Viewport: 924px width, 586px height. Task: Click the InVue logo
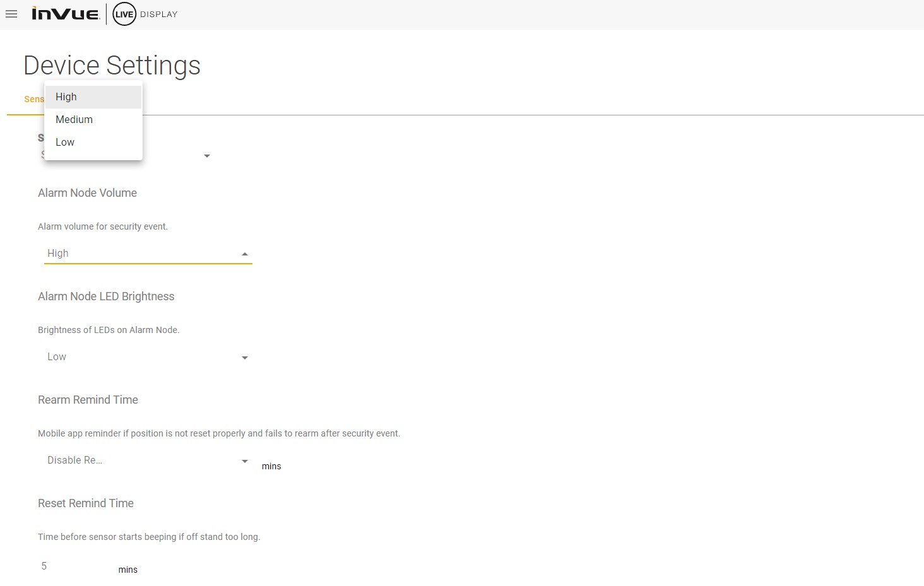(x=66, y=14)
